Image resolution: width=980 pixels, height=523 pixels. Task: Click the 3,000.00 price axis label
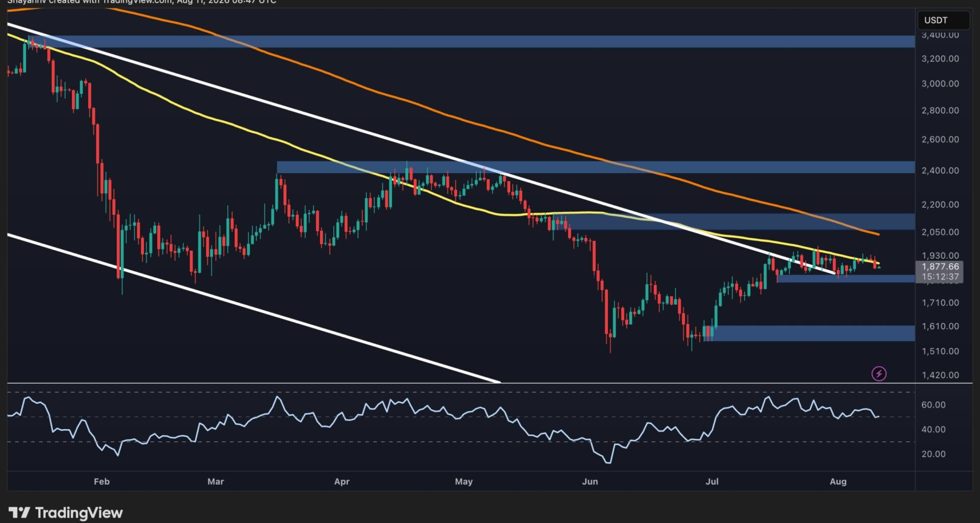click(940, 84)
